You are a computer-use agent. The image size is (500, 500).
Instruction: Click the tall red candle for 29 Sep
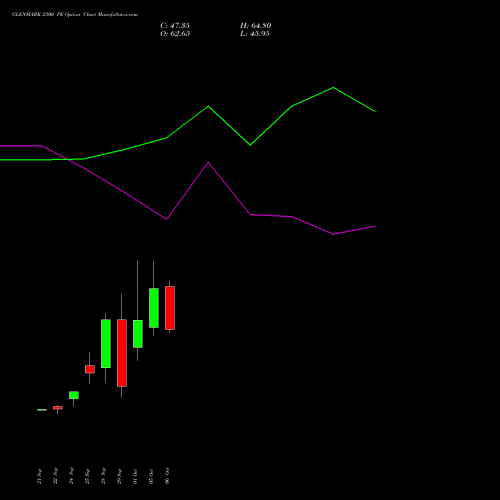(122, 353)
